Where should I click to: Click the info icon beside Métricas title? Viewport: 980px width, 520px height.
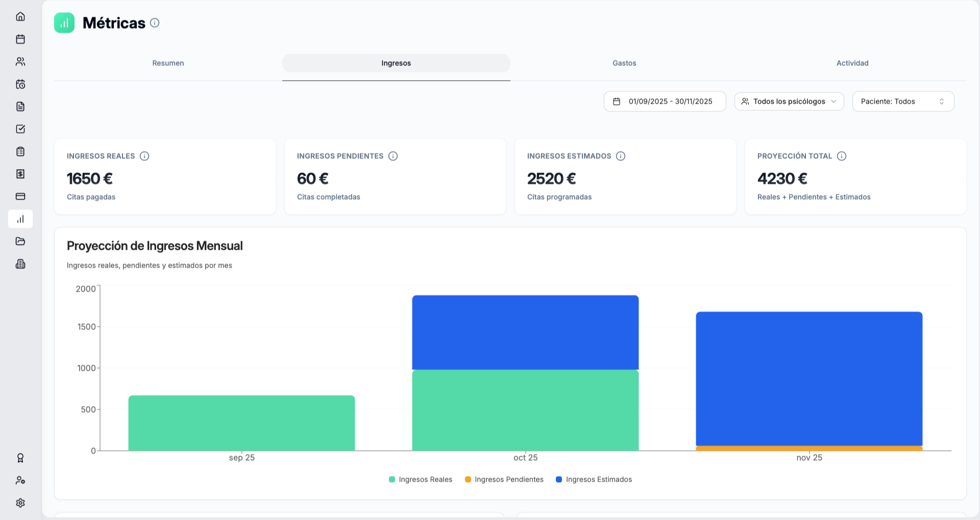(155, 23)
